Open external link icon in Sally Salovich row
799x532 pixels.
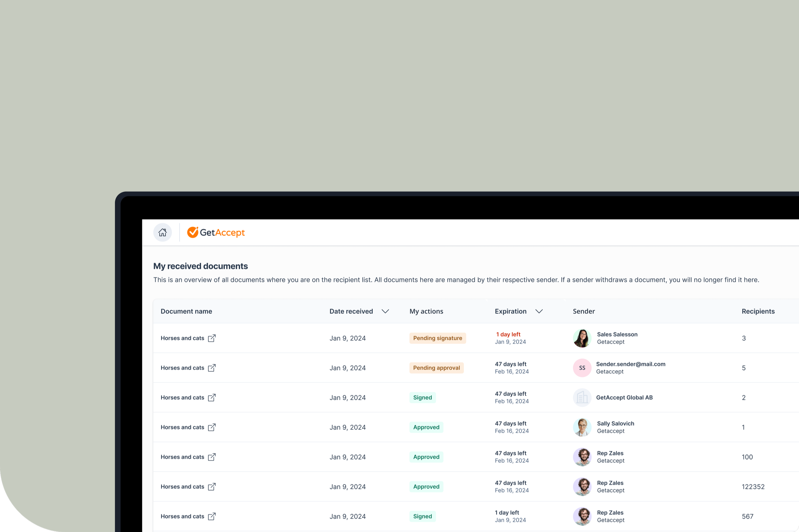point(212,427)
